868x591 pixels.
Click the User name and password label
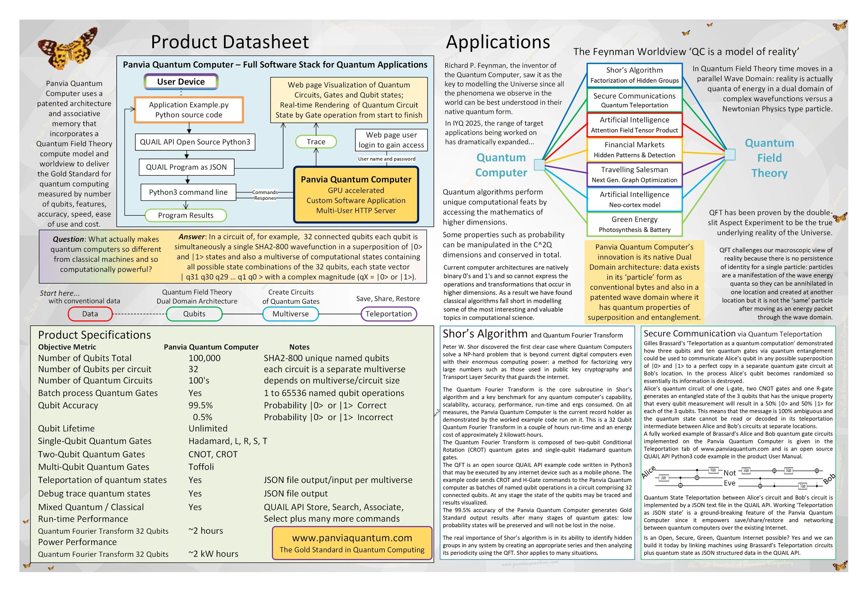click(387, 159)
